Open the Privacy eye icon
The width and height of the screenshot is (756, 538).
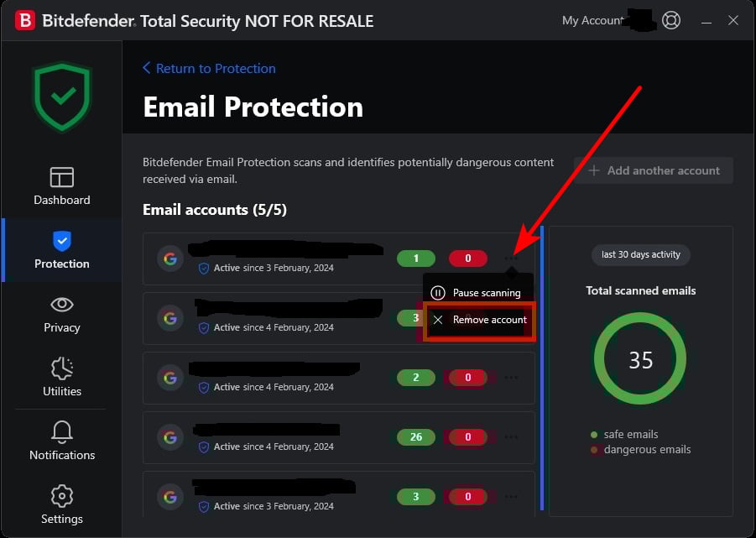pos(62,305)
